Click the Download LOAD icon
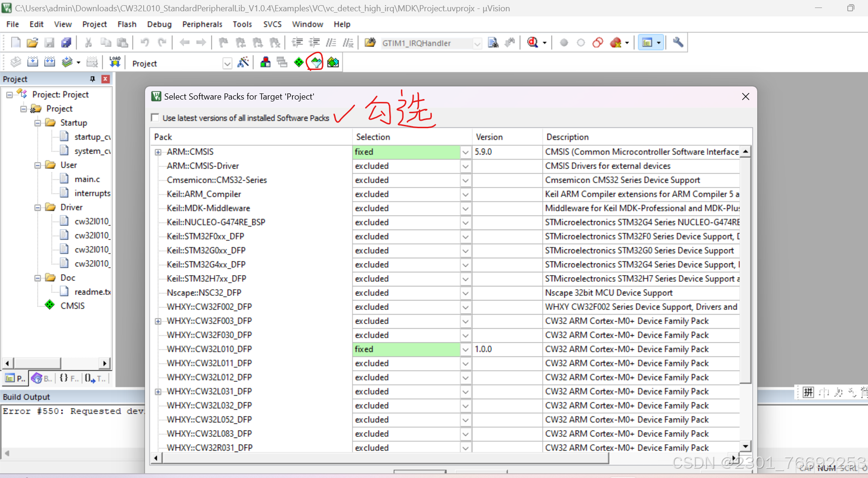This screenshot has width=868, height=478. pyautogui.click(x=115, y=62)
